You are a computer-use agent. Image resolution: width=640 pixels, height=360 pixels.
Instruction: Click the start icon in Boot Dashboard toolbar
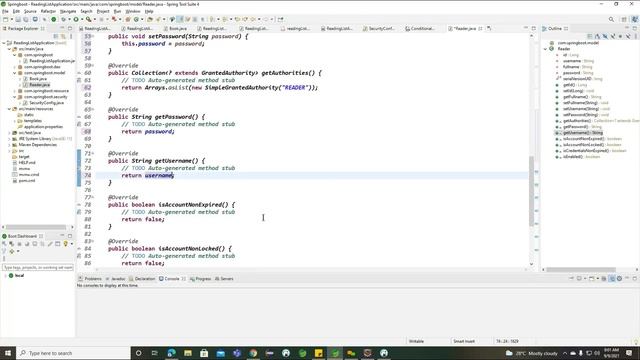(x=4, y=244)
